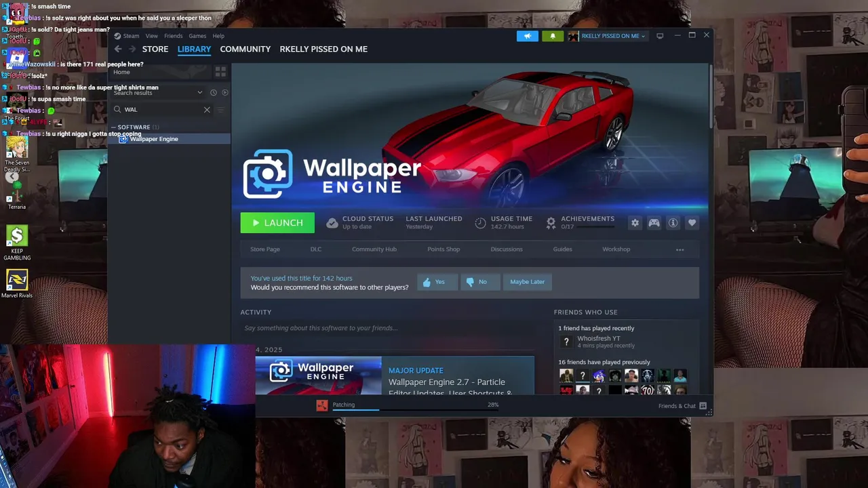
Task: Open the software info icon
Action: click(673, 222)
